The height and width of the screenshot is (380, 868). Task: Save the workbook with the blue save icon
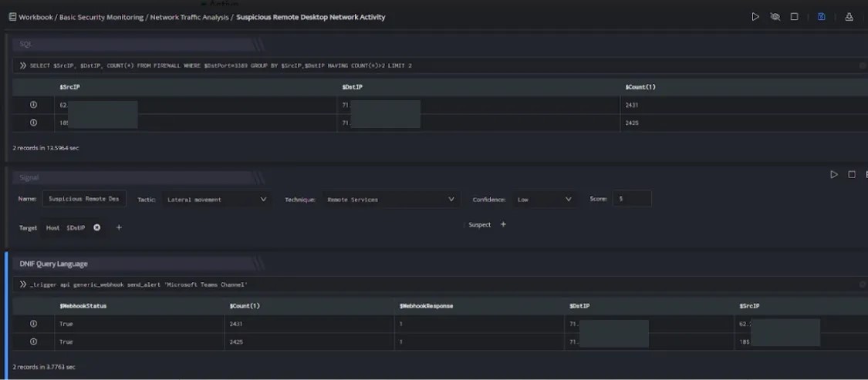(822, 17)
